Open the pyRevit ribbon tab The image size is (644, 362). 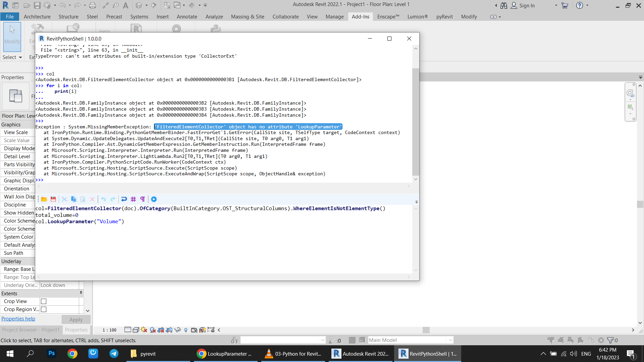pos(444,17)
